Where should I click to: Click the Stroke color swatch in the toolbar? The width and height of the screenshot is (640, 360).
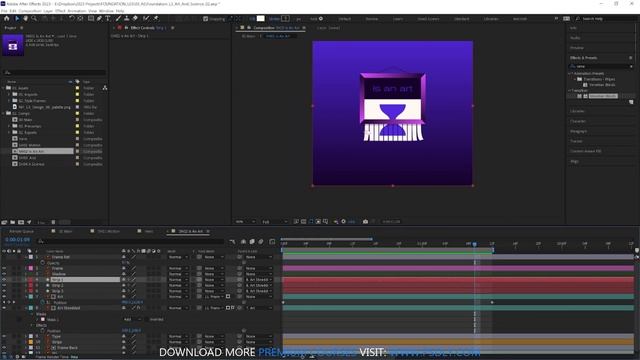click(x=285, y=19)
